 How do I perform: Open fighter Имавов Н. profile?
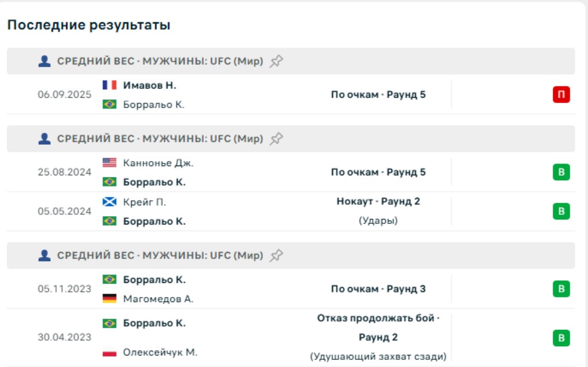pyautogui.click(x=150, y=85)
